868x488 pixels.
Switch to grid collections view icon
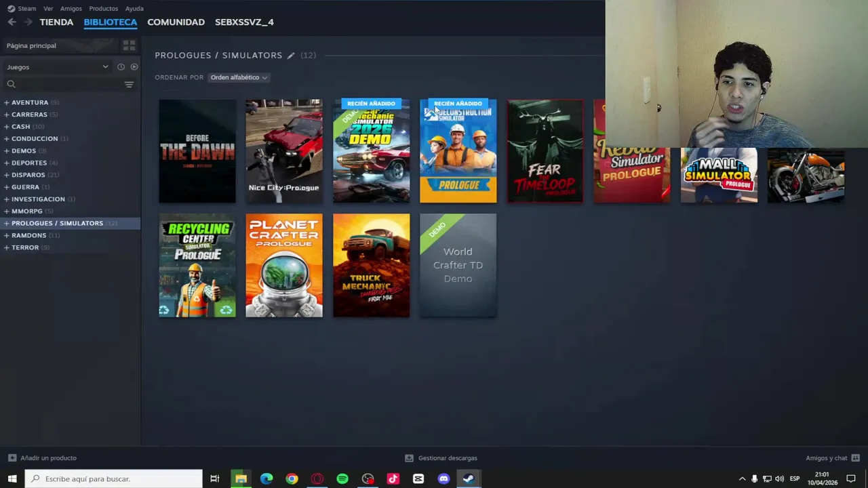point(129,45)
